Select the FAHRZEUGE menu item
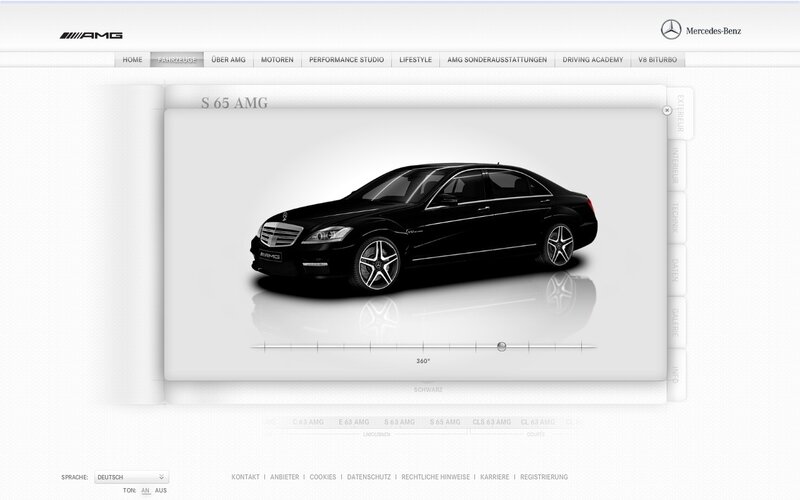 (177, 60)
